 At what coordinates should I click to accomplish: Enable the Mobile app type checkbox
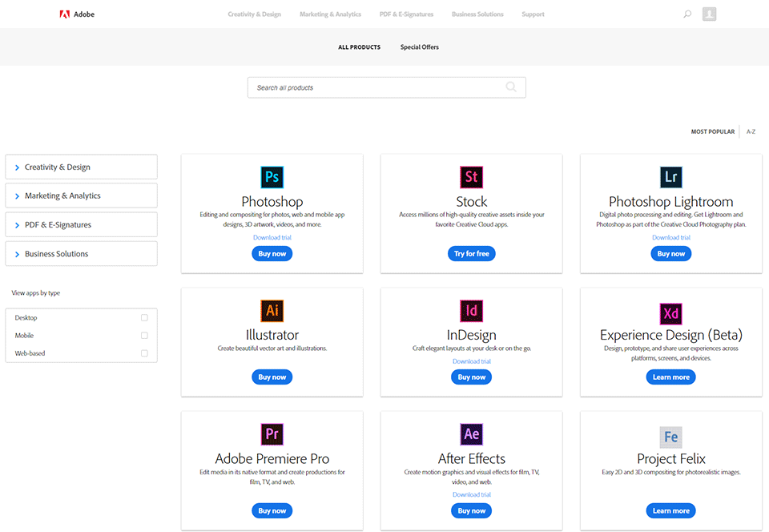tap(144, 336)
